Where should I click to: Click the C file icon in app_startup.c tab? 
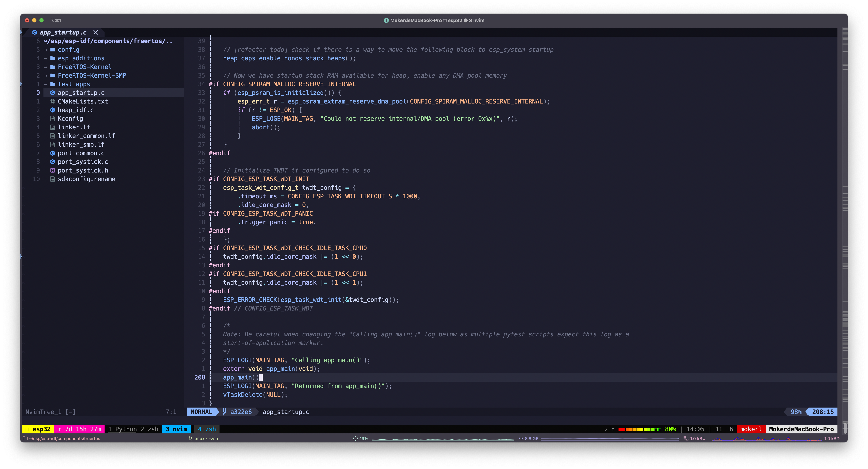tap(34, 32)
